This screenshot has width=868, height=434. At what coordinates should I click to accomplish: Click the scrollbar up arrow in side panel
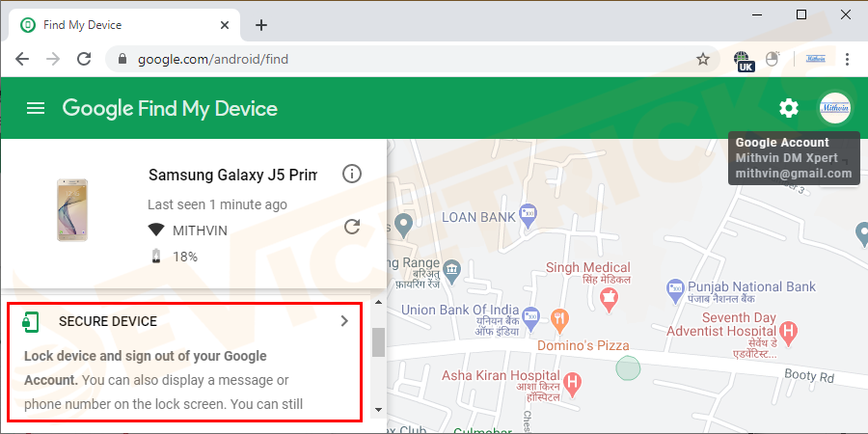click(x=379, y=302)
